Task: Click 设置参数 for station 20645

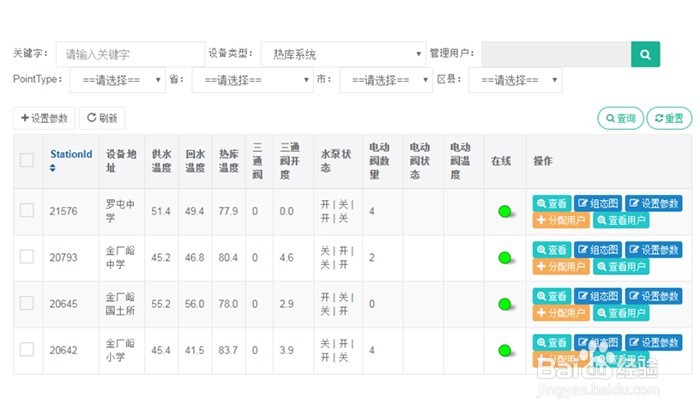Action: click(654, 296)
